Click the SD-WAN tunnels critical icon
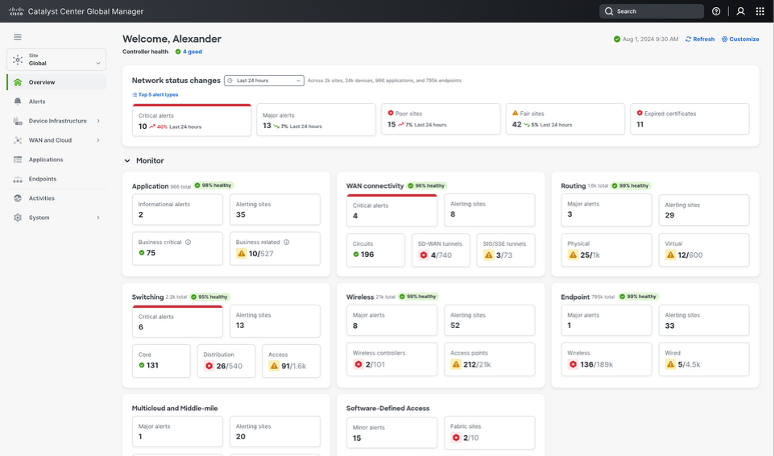The image size is (774, 456). (x=423, y=255)
